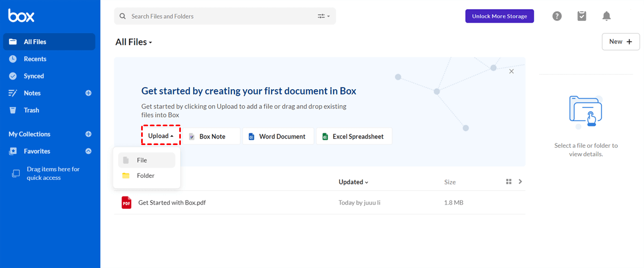Open Recents in the sidebar
644x268 pixels.
(35, 59)
